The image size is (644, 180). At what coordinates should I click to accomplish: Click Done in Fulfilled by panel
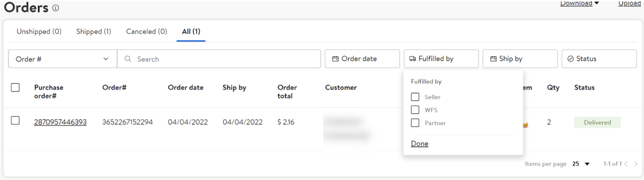[x=420, y=144]
